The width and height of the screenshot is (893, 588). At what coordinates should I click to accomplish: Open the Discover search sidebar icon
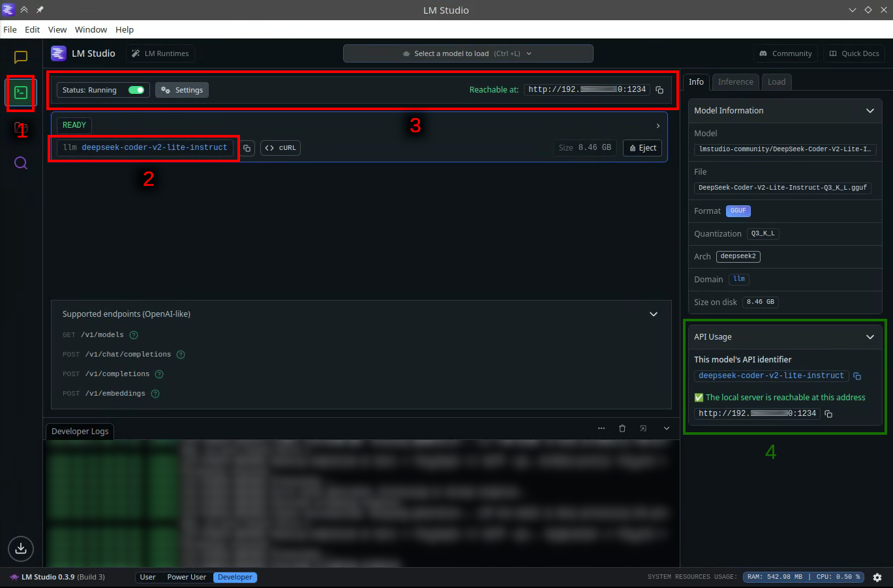(21, 163)
